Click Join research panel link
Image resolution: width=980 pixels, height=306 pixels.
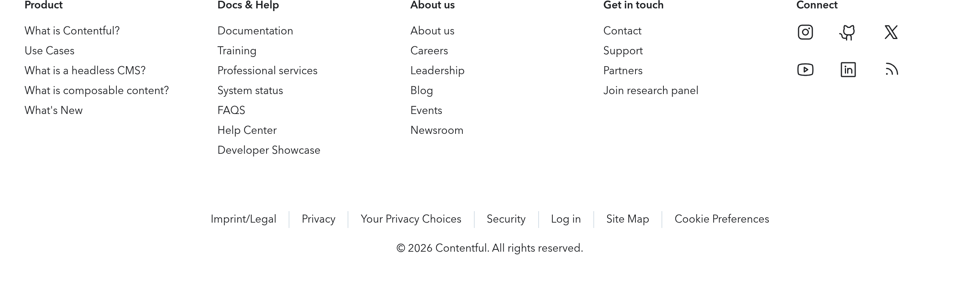coord(650,91)
